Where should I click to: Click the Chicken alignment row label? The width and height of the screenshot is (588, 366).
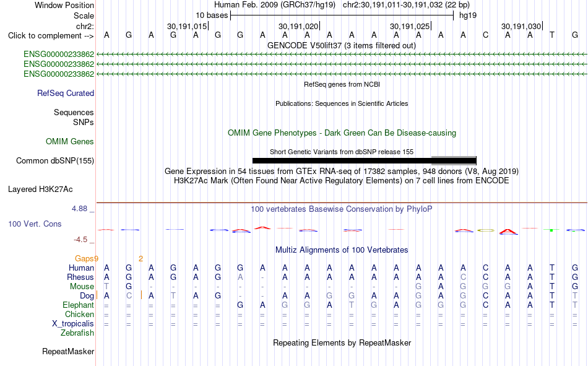[79, 314]
